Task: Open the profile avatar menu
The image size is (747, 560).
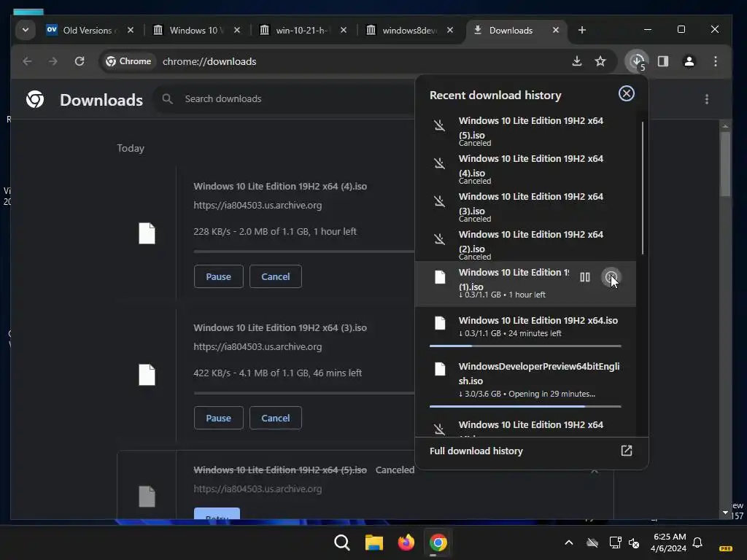Action: [689, 61]
